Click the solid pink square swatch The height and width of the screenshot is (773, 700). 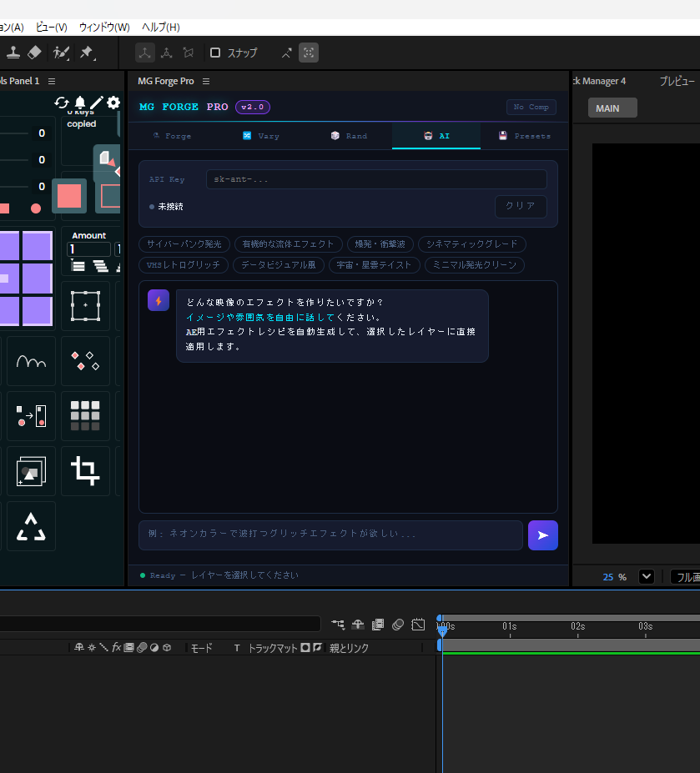[x=69, y=196]
